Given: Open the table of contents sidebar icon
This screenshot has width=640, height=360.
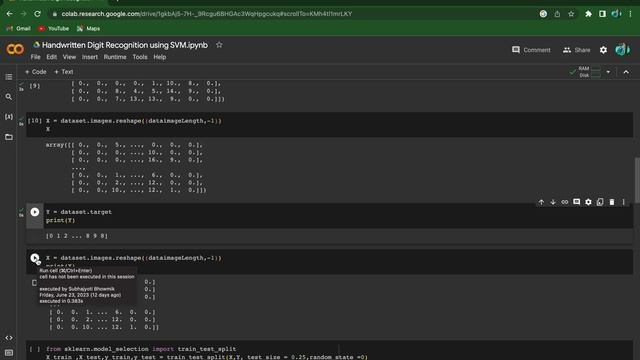Looking at the screenshot, I should (x=9, y=77).
